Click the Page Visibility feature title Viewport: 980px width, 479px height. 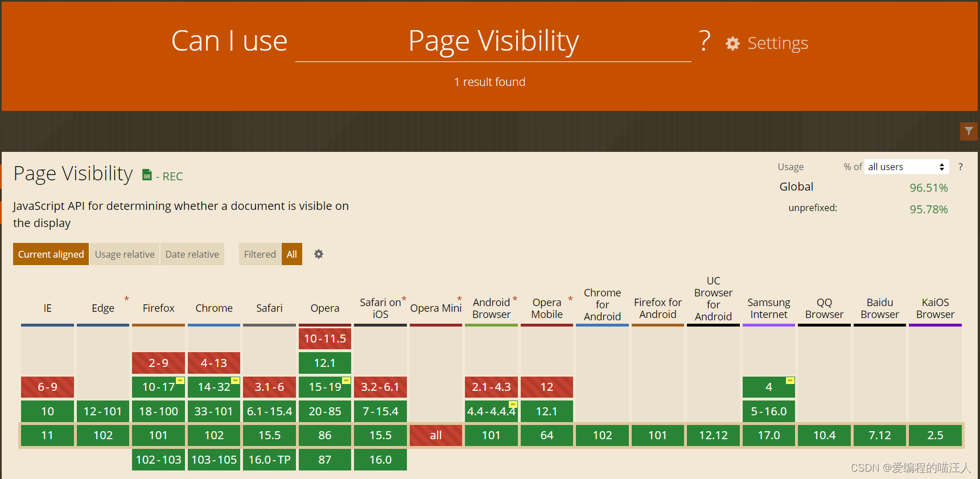pos(73,173)
